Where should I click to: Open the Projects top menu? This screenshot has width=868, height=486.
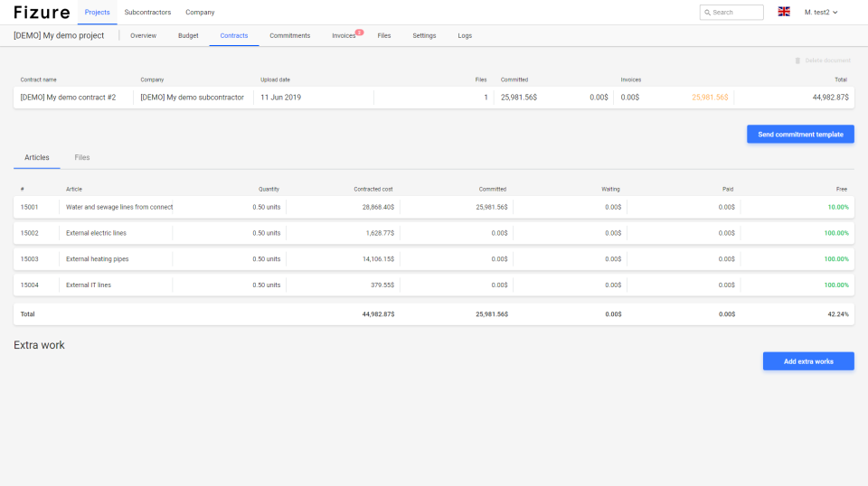pyautogui.click(x=97, y=12)
